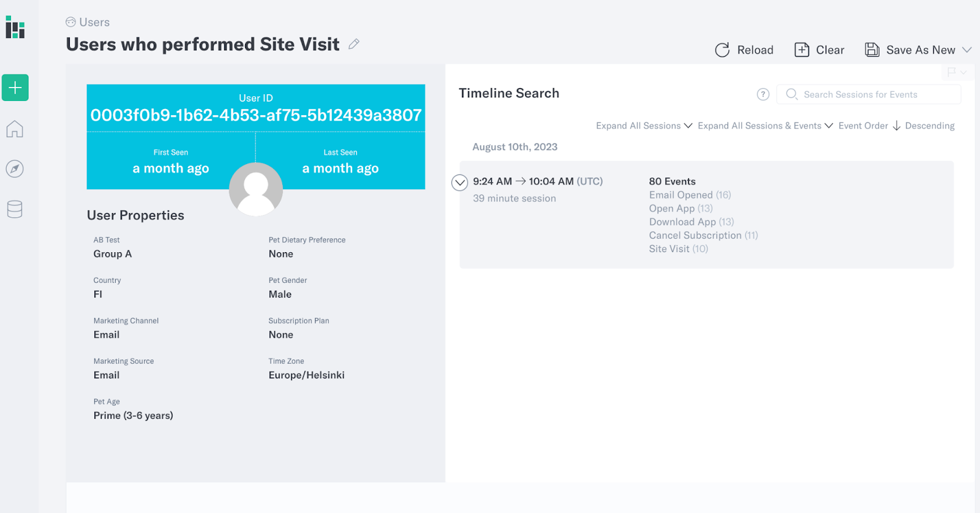Click First Seen a month ago

(x=171, y=168)
